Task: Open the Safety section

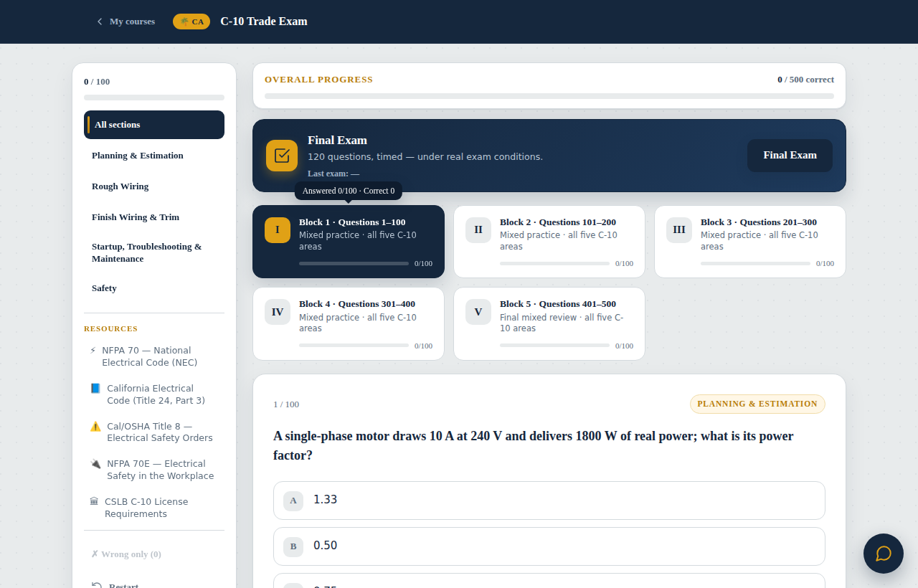Action: [154, 288]
